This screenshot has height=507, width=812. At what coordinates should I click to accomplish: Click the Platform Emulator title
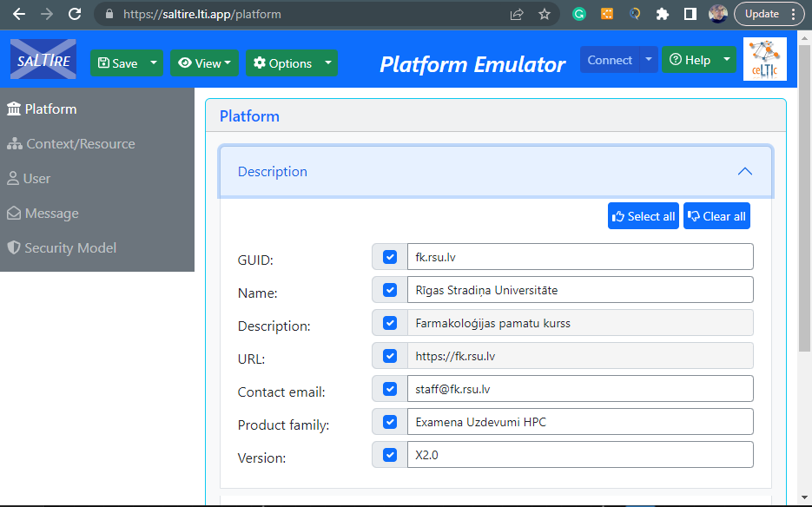coord(472,65)
